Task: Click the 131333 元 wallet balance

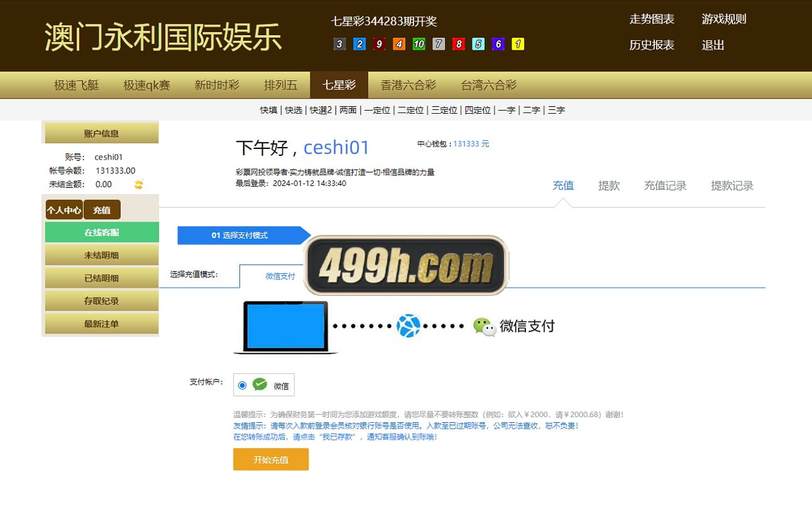Action: [471, 144]
